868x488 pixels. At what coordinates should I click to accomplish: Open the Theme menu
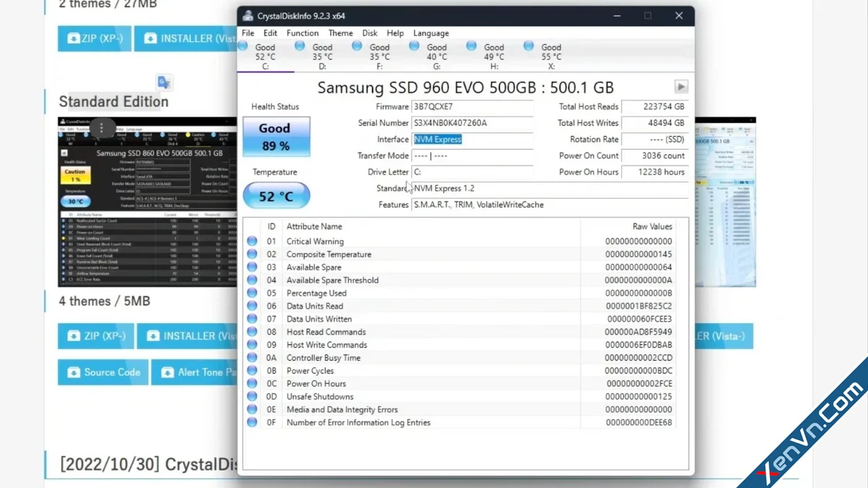pos(341,33)
